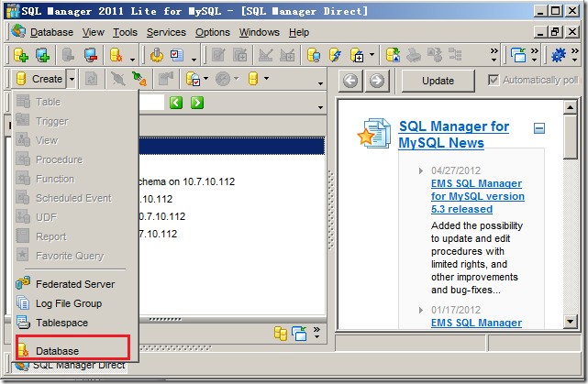The image size is (588, 384).
Task: Expand overflow chevron right of gear icon
Action: click(x=575, y=55)
